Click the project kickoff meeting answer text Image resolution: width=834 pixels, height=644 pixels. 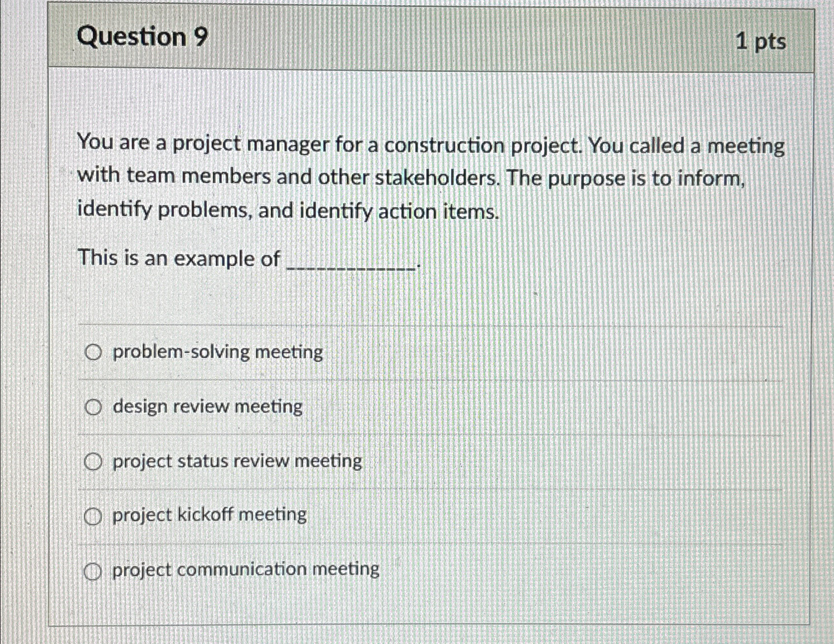coord(209,516)
